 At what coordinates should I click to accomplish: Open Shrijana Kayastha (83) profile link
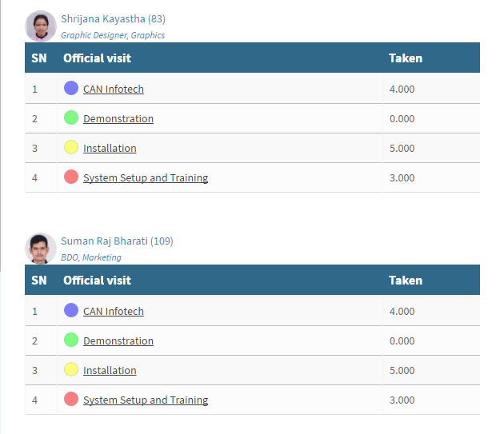[113, 19]
